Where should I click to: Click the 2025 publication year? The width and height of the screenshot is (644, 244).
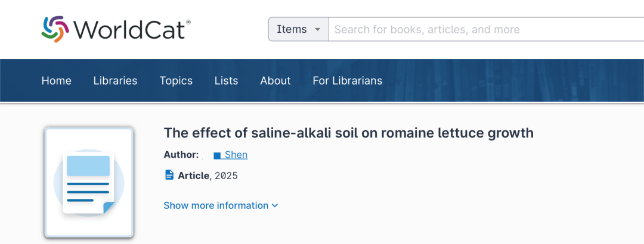point(227,176)
